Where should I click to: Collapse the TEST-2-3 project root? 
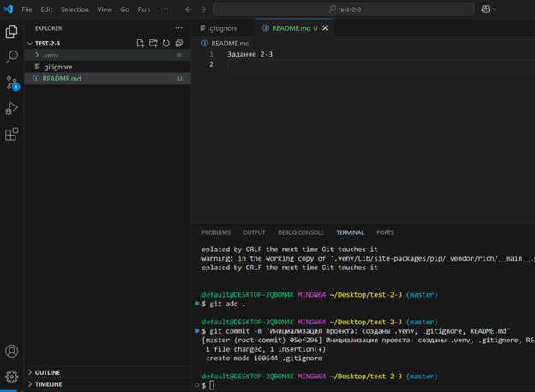(46, 43)
